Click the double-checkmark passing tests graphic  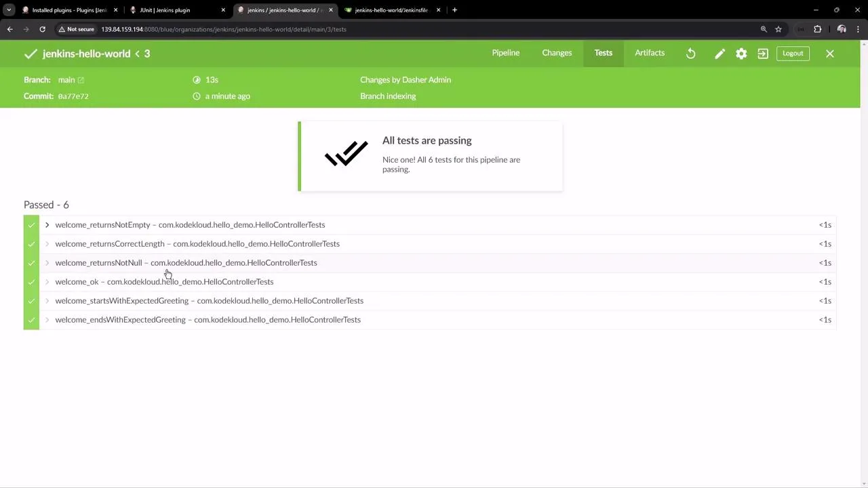(346, 155)
